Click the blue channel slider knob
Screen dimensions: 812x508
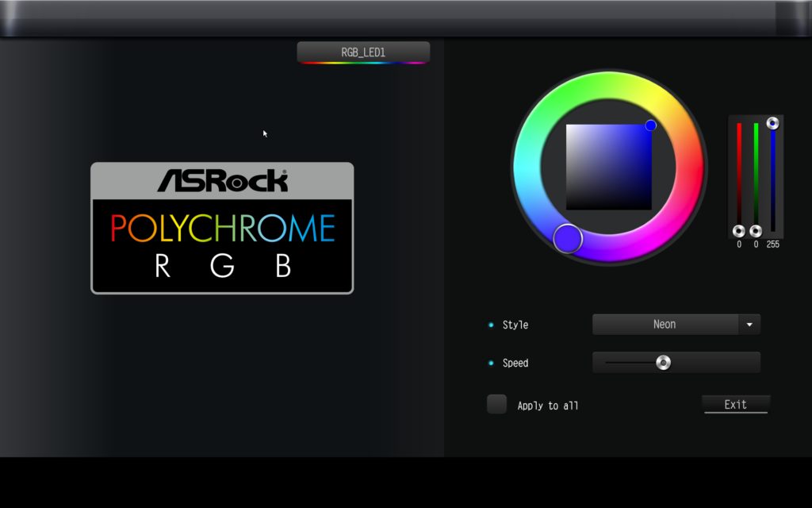pyautogui.click(x=772, y=123)
